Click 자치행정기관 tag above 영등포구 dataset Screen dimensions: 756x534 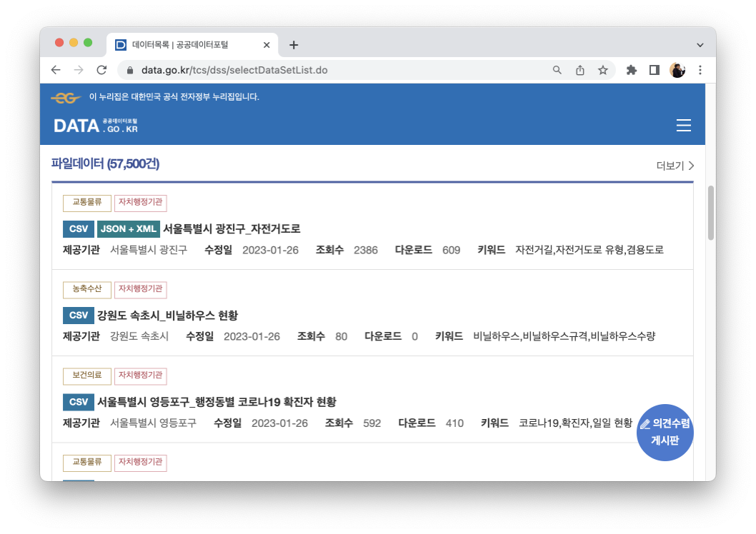pyautogui.click(x=140, y=376)
